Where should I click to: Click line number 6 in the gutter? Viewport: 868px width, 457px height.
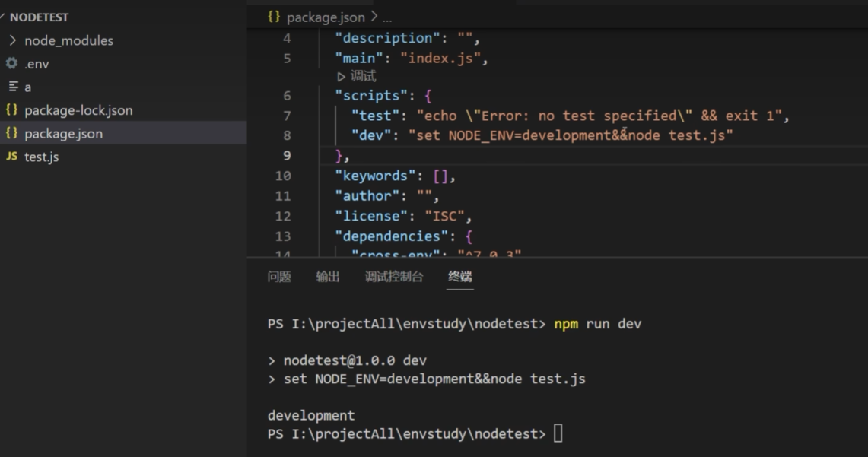287,96
